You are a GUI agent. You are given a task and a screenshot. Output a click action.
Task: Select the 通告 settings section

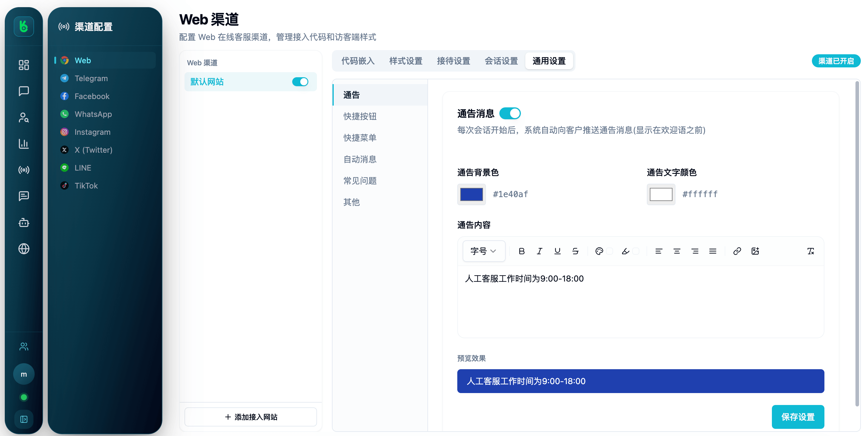[380, 95]
